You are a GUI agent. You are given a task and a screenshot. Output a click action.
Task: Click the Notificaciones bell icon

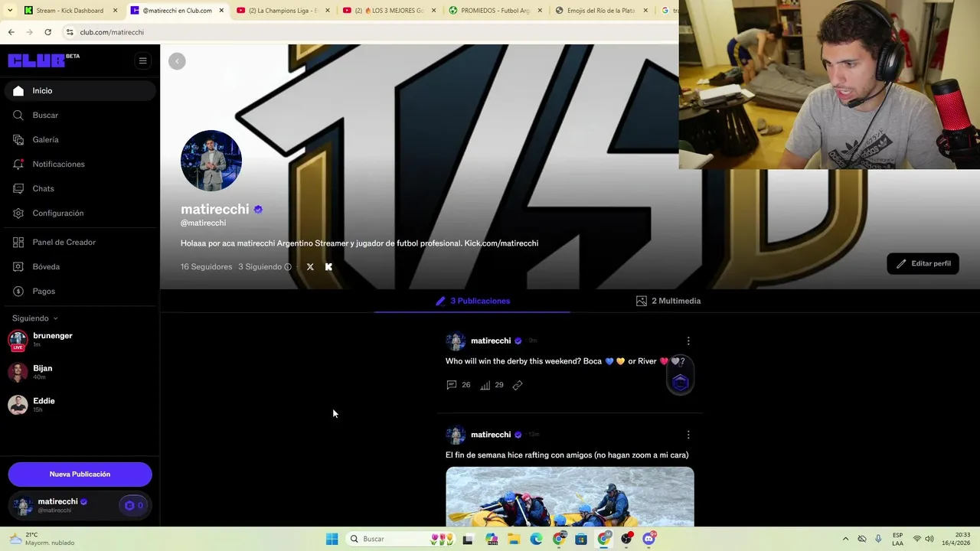18,164
